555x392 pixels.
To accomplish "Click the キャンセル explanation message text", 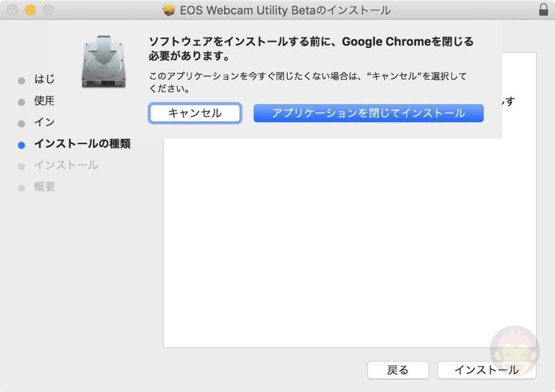I will 307,82.
